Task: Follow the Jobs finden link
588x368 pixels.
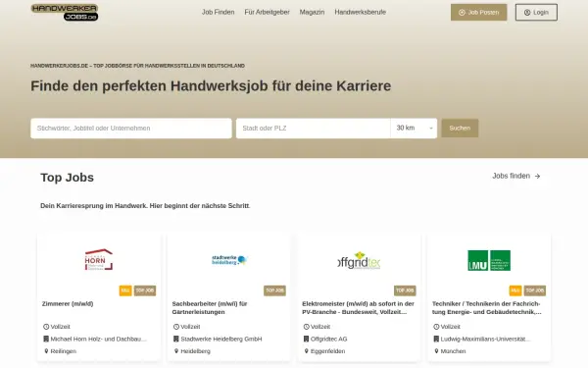Action: 516,176
